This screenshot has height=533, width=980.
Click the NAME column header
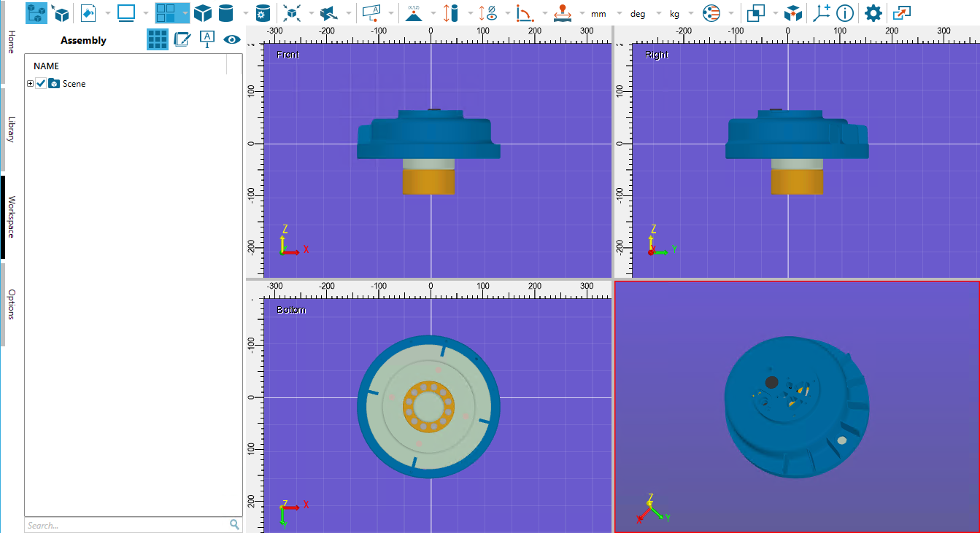[47, 66]
